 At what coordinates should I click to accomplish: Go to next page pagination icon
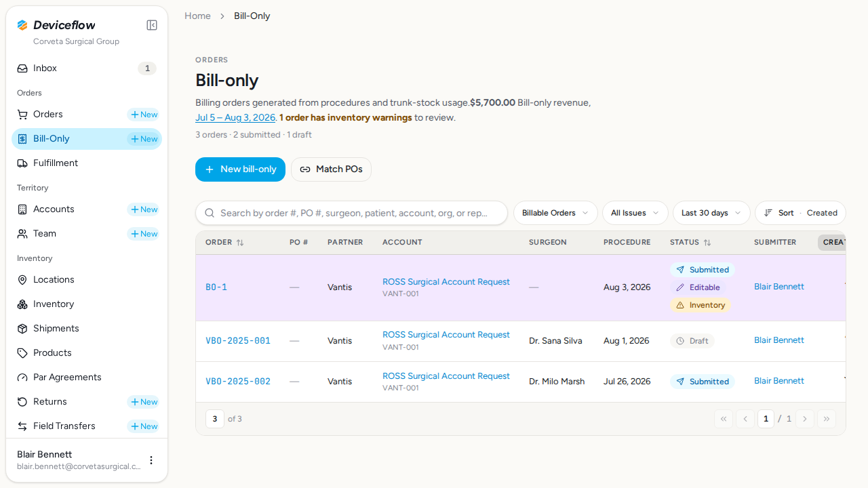pyautogui.click(x=805, y=419)
